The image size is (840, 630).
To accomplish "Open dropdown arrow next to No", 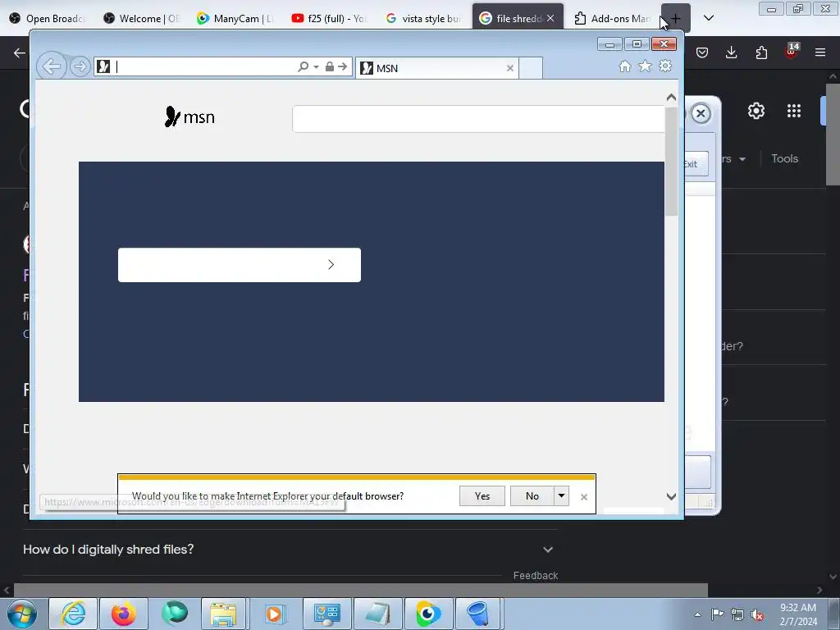I will (x=561, y=496).
